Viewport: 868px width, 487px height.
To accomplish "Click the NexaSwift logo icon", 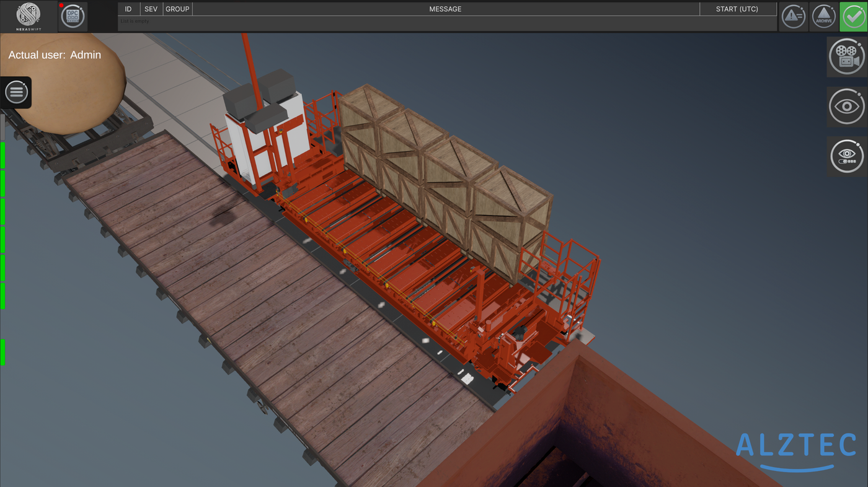I will pyautogui.click(x=29, y=16).
